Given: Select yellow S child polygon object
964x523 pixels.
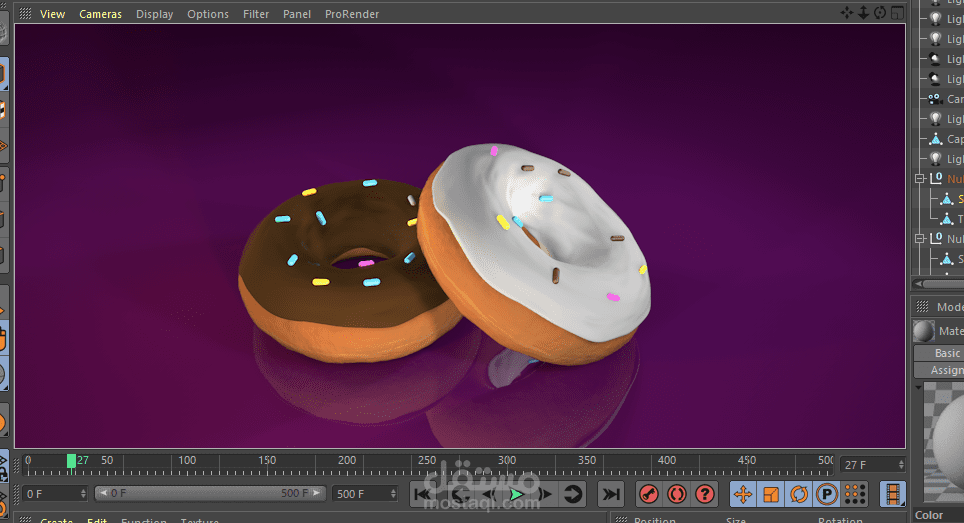Looking at the screenshot, I should coord(947,199).
